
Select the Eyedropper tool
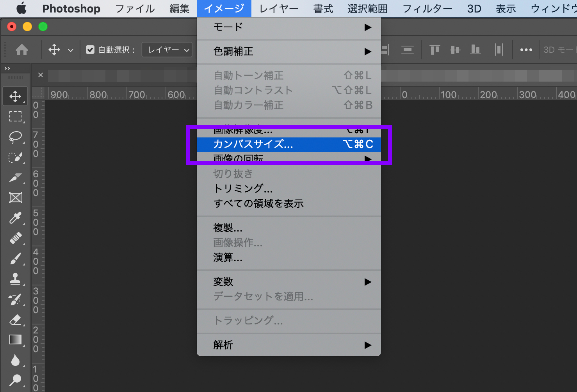pos(15,218)
